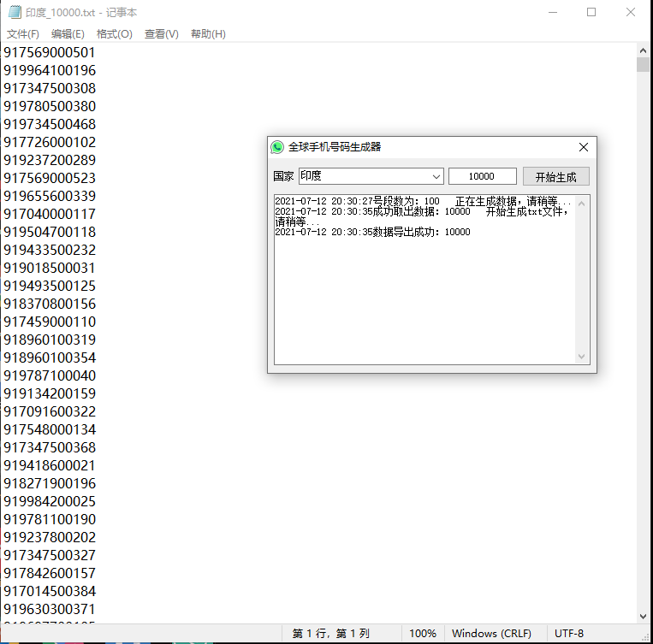The height and width of the screenshot is (644, 653).
Task: Click the Notepad title 印度_10000.txt - 记事本
Action: click(81, 13)
